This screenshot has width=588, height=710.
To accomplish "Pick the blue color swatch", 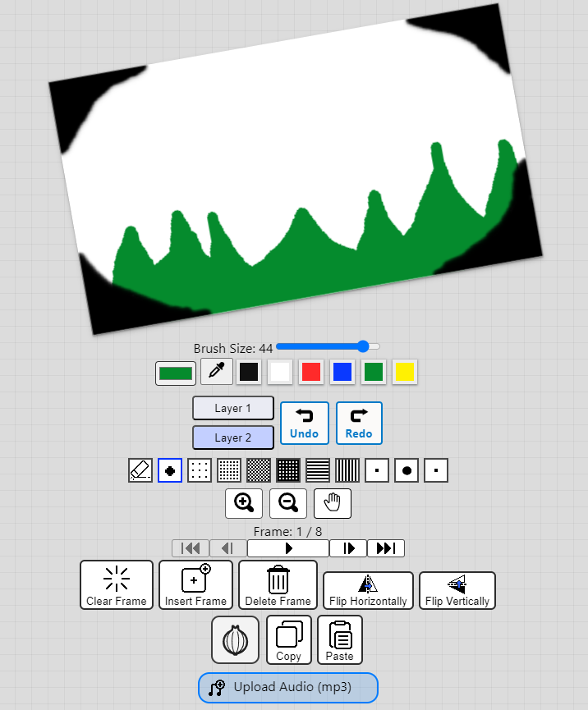I will click(342, 372).
